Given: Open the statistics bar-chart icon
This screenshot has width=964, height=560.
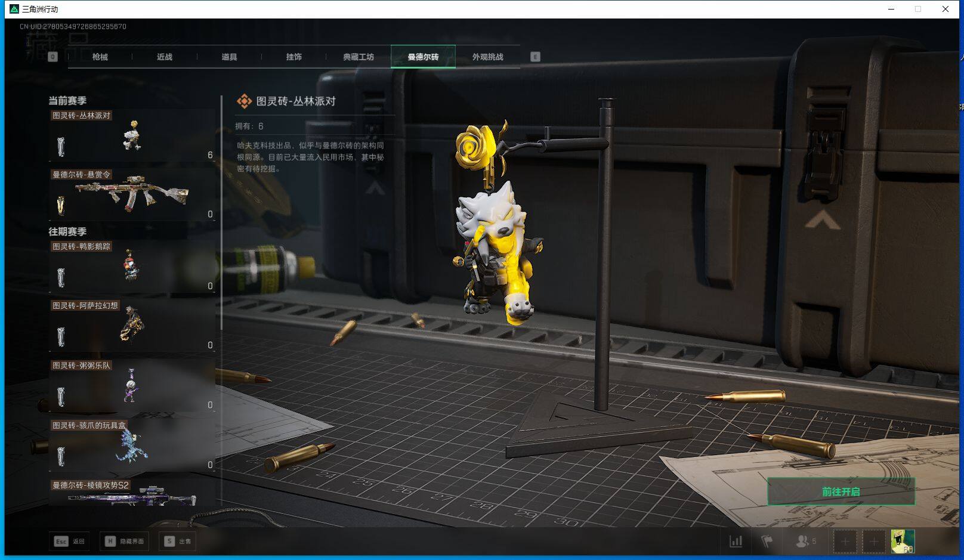Looking at the screenshot, I should pos(736,542).
